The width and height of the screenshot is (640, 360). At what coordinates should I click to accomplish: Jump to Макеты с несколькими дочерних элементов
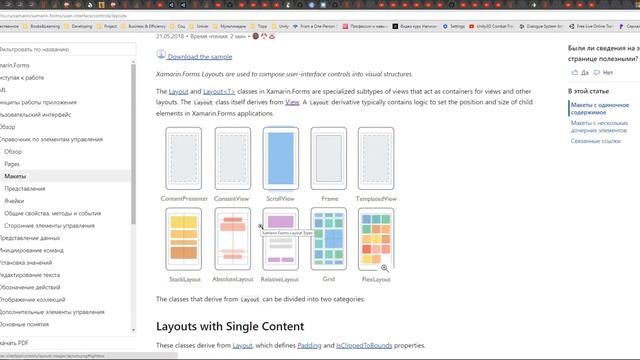click(599, 127)
